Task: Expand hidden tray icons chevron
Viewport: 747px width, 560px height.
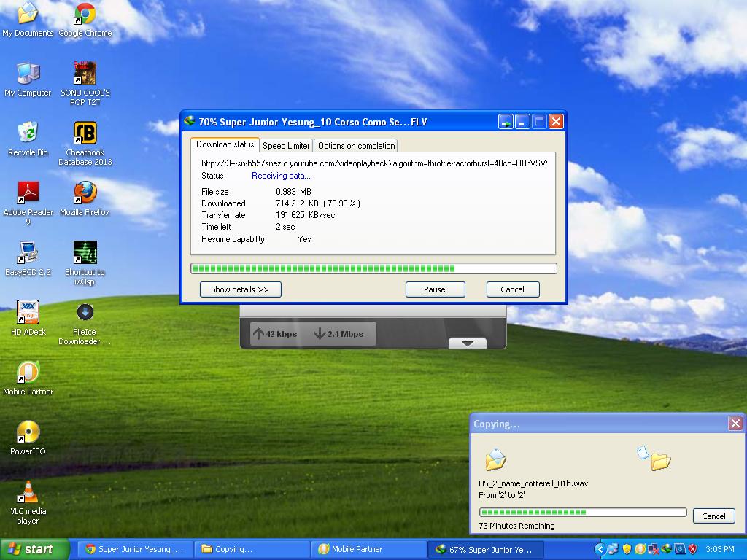Action: pyautogui.click(x=601, y=549)
